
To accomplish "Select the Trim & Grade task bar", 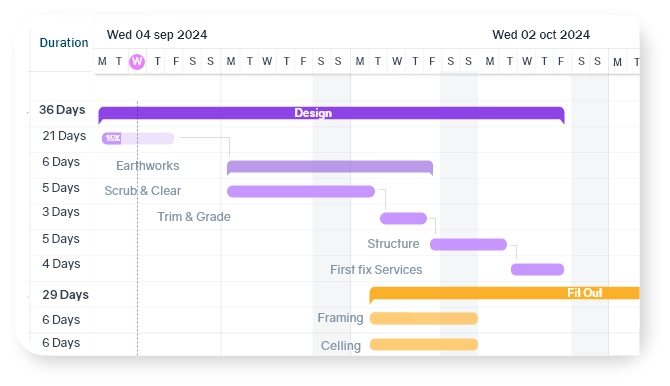I will (x=403, y=218).
